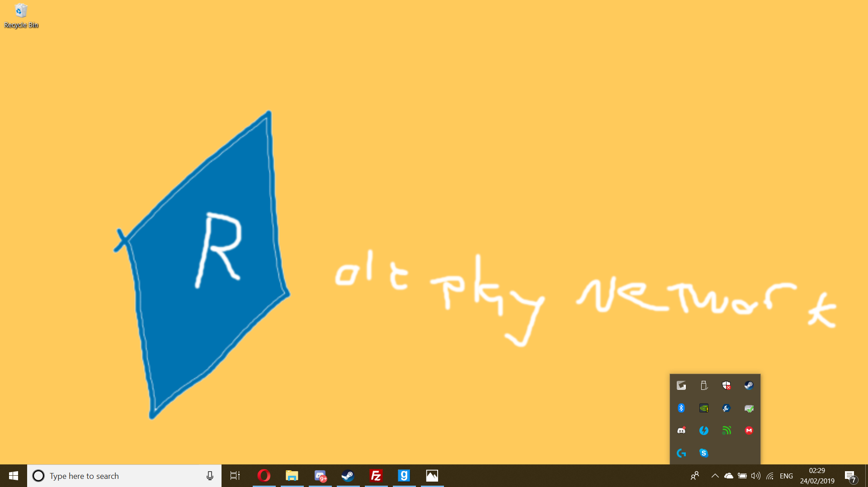Start voice search with the microphone
868x487 pixels.
point(209,476)
